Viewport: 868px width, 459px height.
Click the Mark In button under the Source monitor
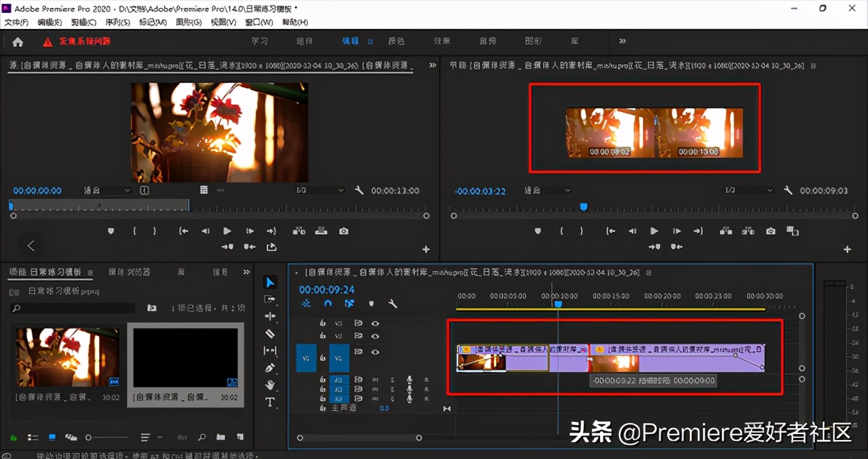[x=134, y=230]
